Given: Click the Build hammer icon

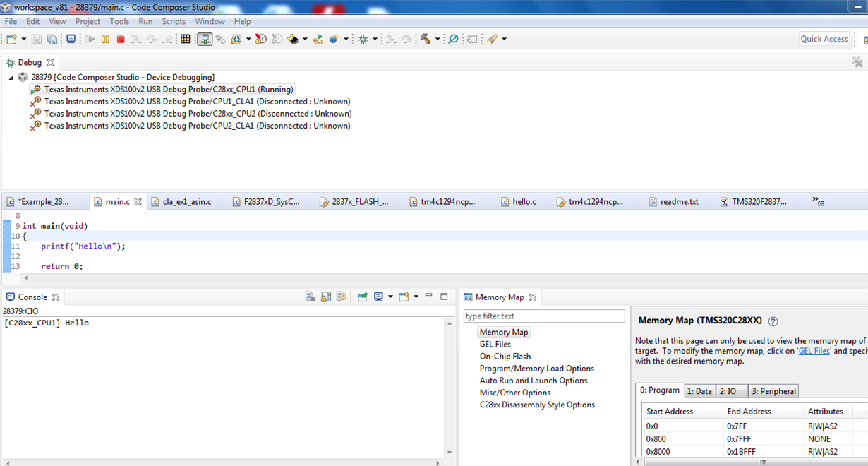Looking at the screenshot, I should 426,40.
